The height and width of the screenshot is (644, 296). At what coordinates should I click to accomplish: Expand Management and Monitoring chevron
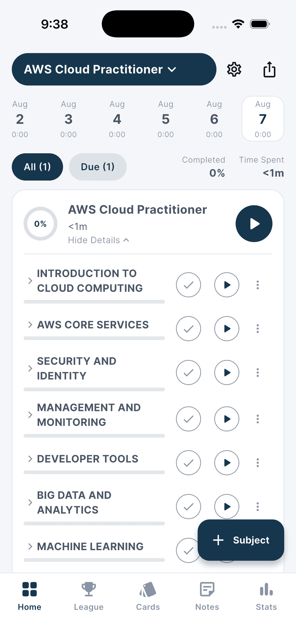click(x=30, y=415)
